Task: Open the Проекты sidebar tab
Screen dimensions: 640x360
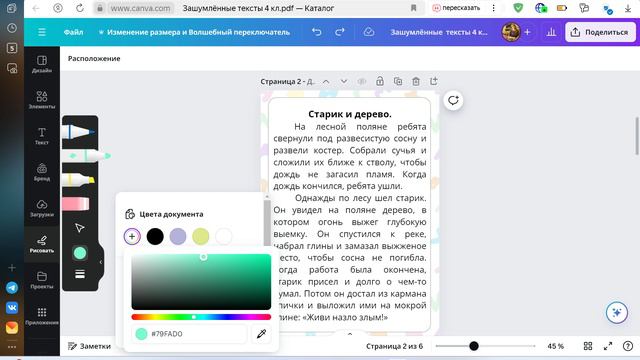Action: 42,280
